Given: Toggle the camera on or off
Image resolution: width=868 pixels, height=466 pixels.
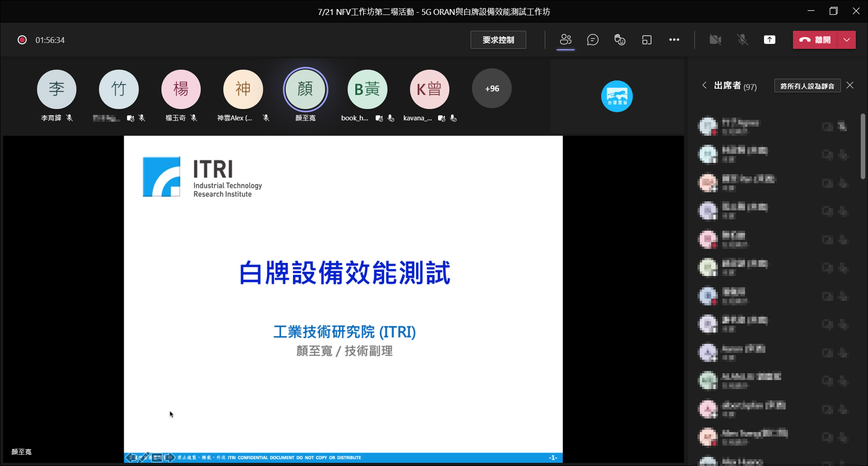Looking at the screenshot, I should point(715,40).
